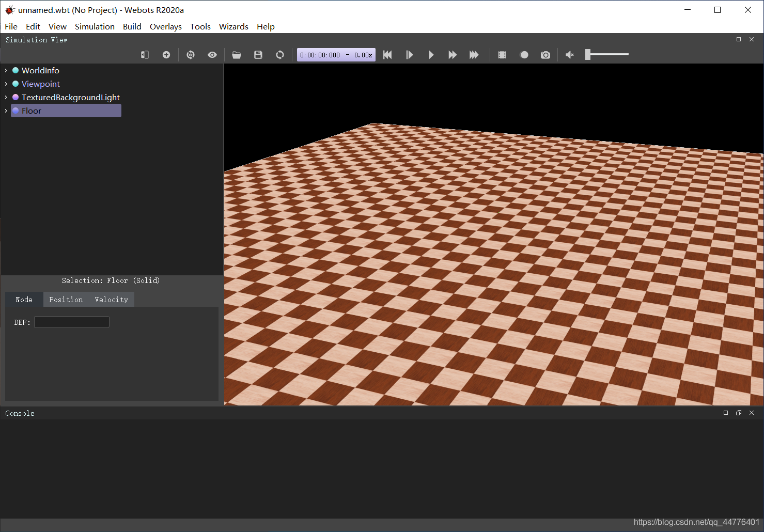Image resolution: width=764 pixels, height=532 pixels.
Task: Open the Wizards menu
Action: point(233,26)
